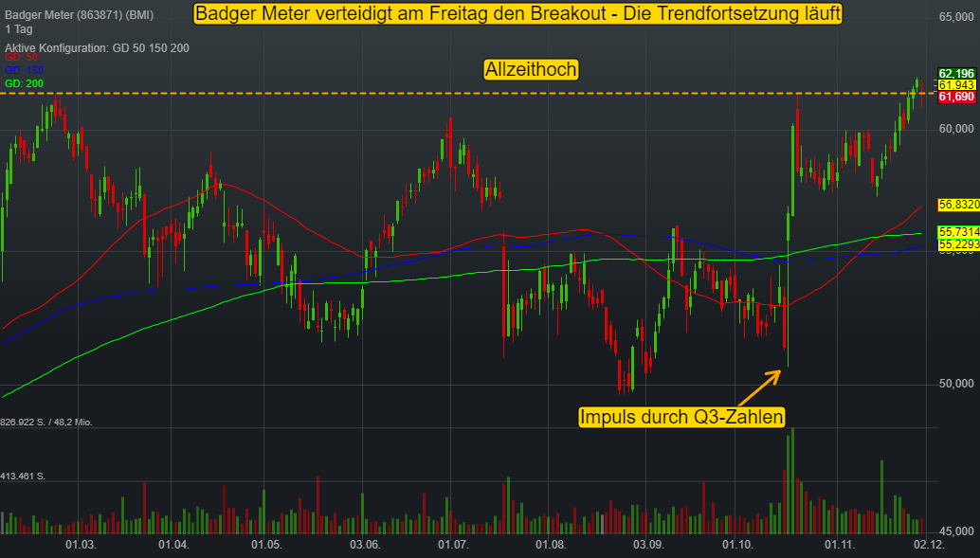
Task: Click the 03.06. date axis label
Action: [364, 545]
